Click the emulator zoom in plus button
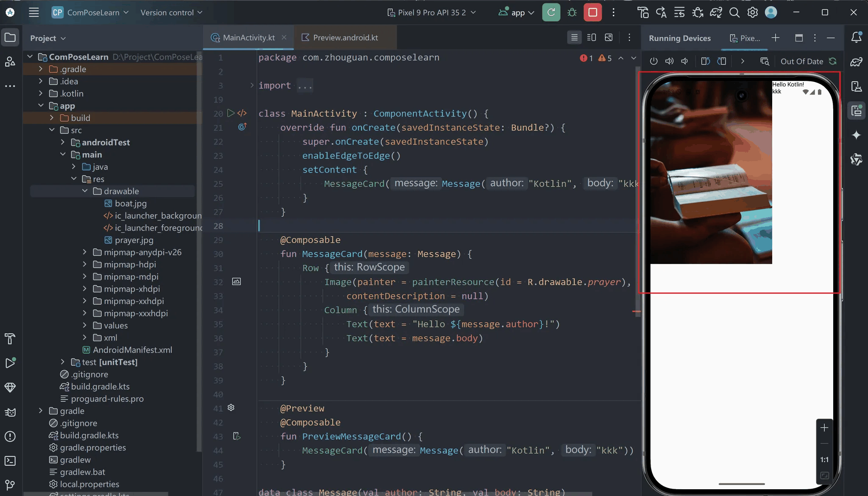Image resolution: width=868 pixels, height=496 pixels. (x=824, y=428)
